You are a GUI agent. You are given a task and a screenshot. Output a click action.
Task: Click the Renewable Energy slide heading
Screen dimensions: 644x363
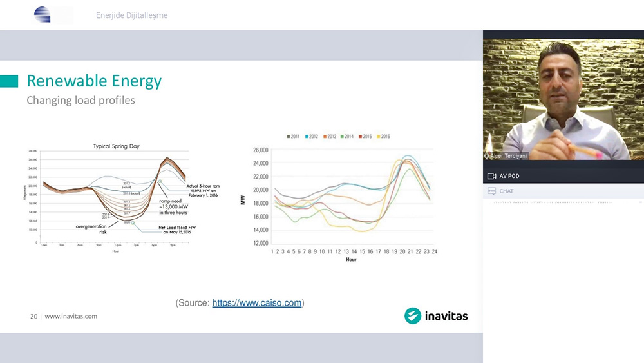[94, 81]
